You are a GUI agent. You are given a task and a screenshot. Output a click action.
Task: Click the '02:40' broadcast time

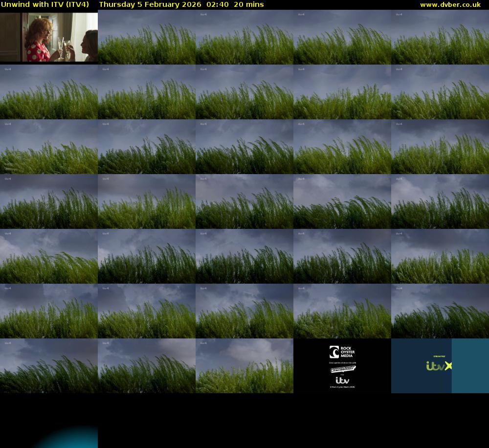(x=217, y=5)
